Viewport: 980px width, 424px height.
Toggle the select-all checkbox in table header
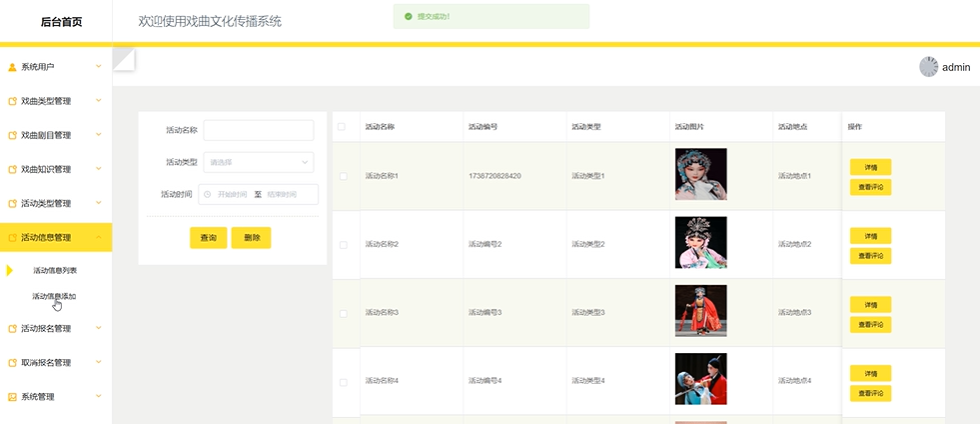click(342, 127)
